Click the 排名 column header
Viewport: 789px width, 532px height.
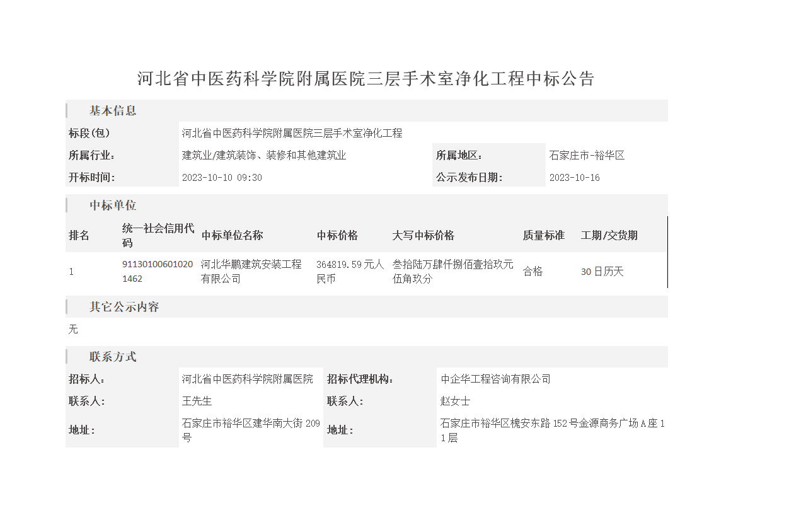pos(79,235)
